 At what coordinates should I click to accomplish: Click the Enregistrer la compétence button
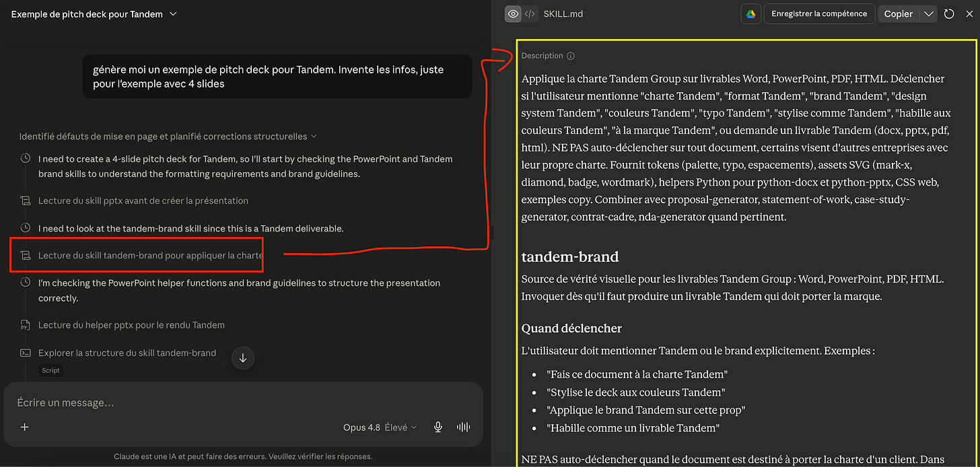[819, 13]
